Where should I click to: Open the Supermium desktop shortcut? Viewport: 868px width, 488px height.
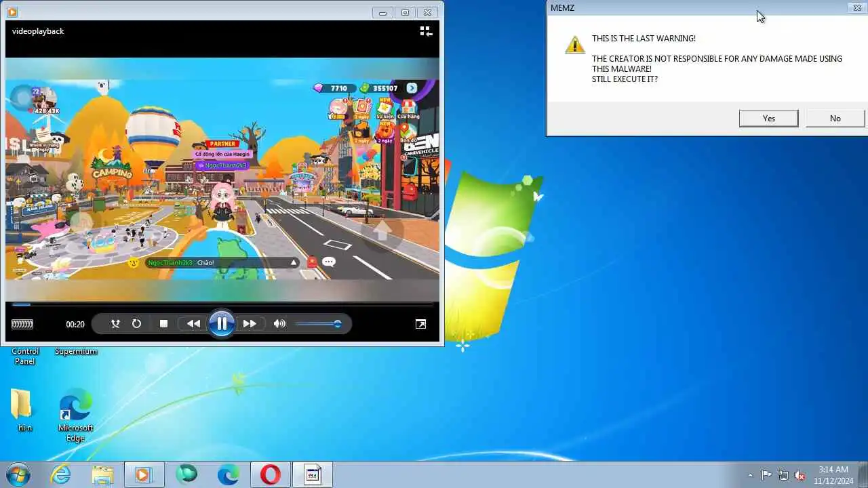(x=76, y=351)
